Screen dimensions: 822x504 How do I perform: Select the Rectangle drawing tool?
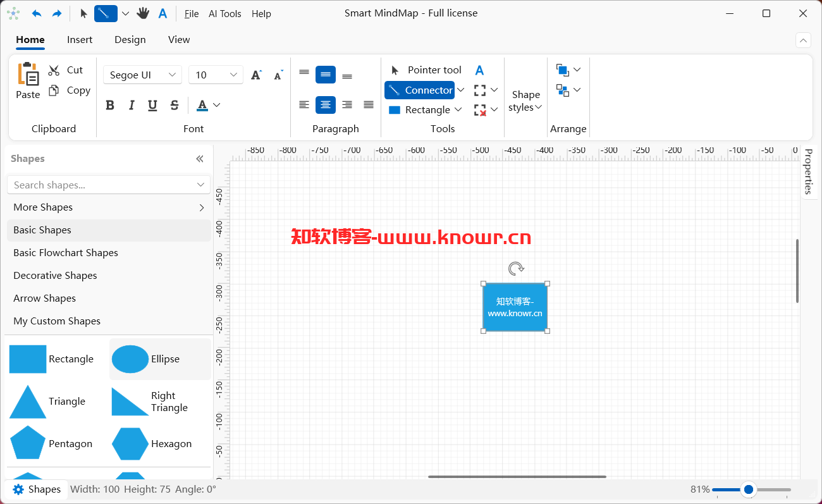419,110
